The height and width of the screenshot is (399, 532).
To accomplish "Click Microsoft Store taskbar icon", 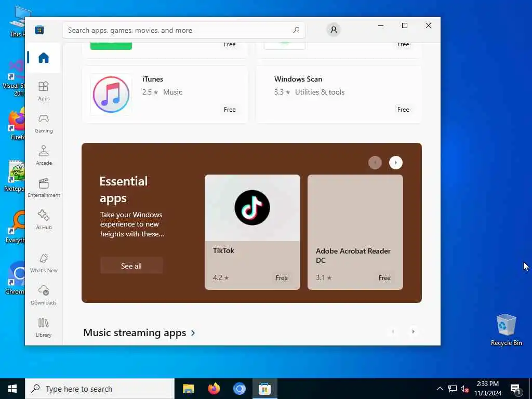I will click(x=264, y=389).
